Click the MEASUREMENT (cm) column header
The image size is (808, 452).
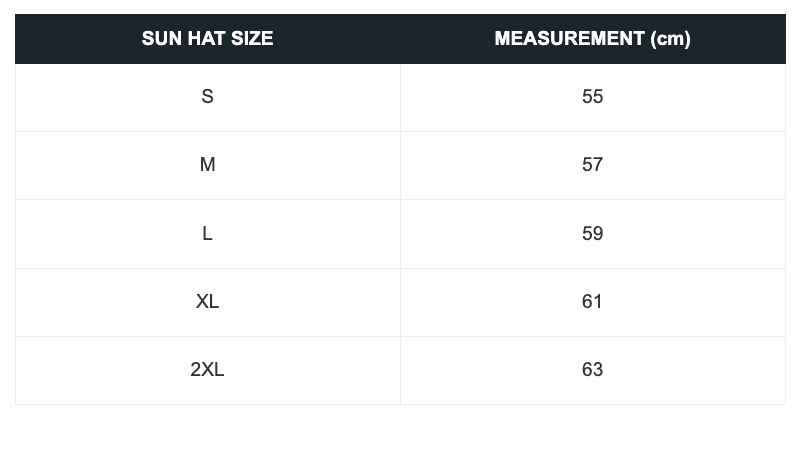click(x=592, y=39)
